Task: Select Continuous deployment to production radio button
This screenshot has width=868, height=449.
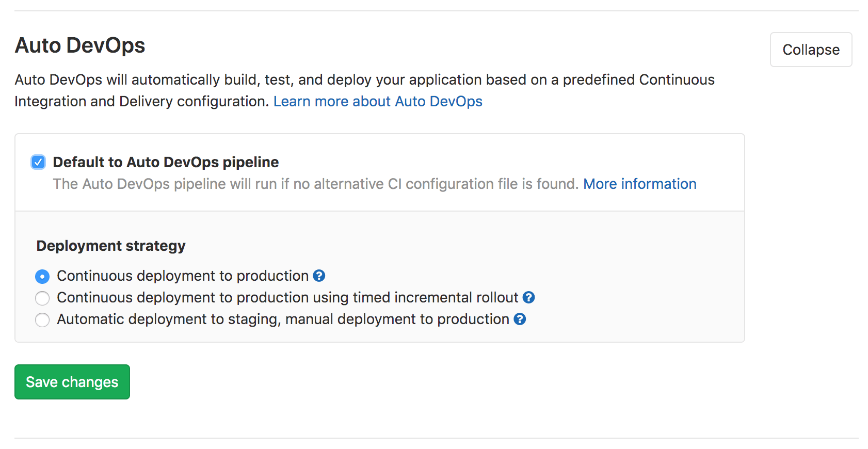Action: coord(42,277)
